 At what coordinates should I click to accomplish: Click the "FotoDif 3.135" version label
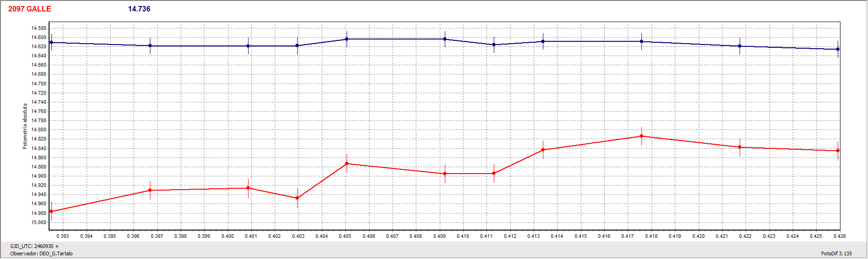[836, 253]
